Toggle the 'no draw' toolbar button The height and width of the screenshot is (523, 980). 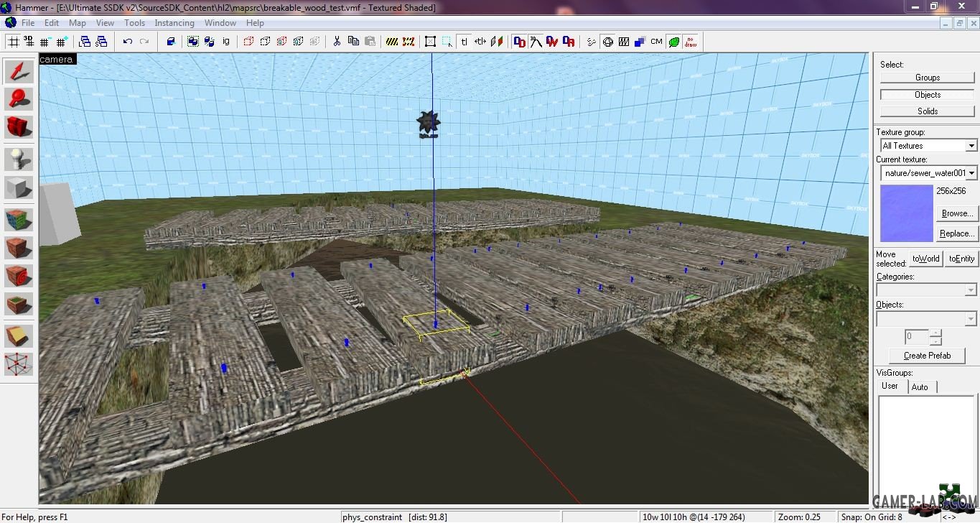coord(691,42)
